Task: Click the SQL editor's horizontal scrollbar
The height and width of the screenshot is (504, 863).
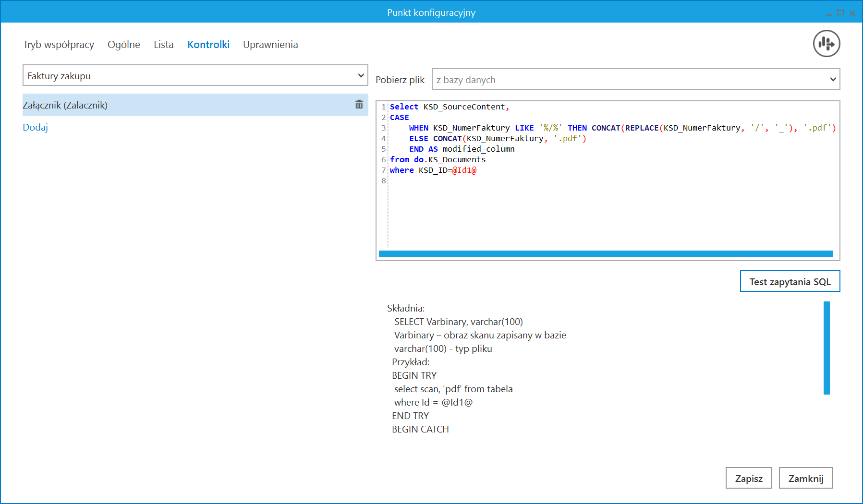Action: [605, 253]
